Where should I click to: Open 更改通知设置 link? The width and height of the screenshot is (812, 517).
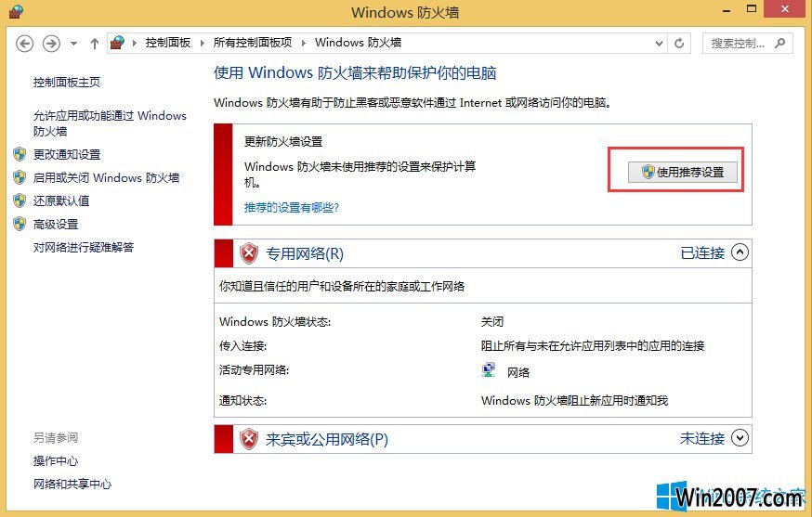click(67, 154)
